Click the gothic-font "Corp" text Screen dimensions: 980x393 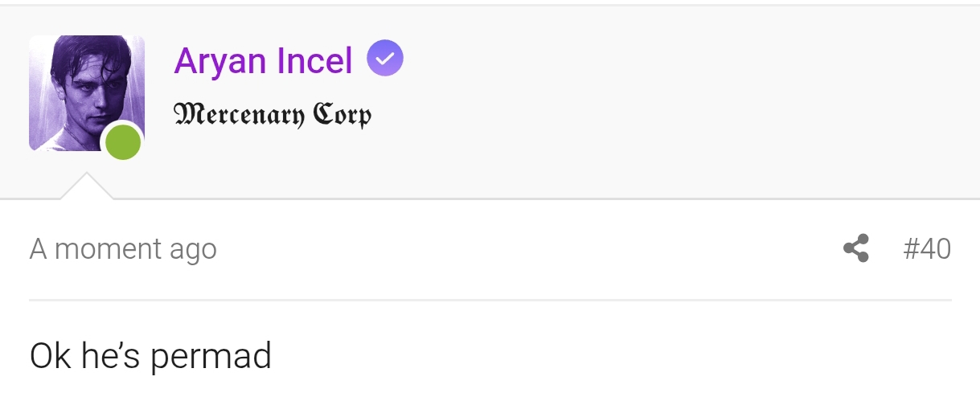pos(342,114)
